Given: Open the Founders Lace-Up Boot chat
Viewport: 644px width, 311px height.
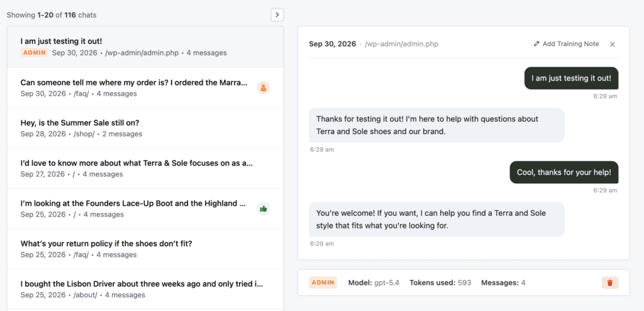Looking at the screenshot, I should tap(145, 208).
